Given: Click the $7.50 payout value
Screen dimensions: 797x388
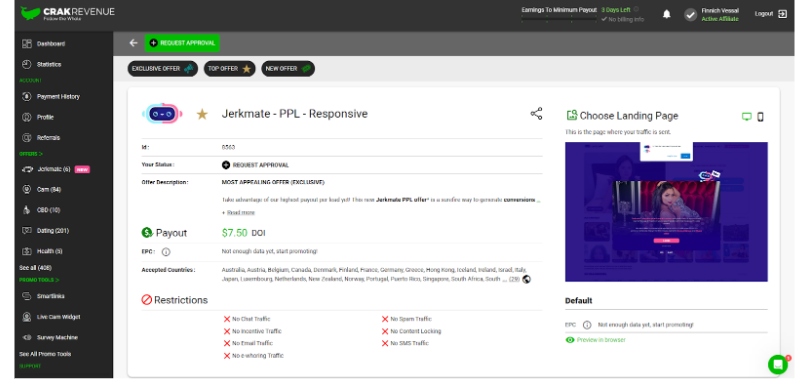Looking at the screenshot, I should point(234,233).
